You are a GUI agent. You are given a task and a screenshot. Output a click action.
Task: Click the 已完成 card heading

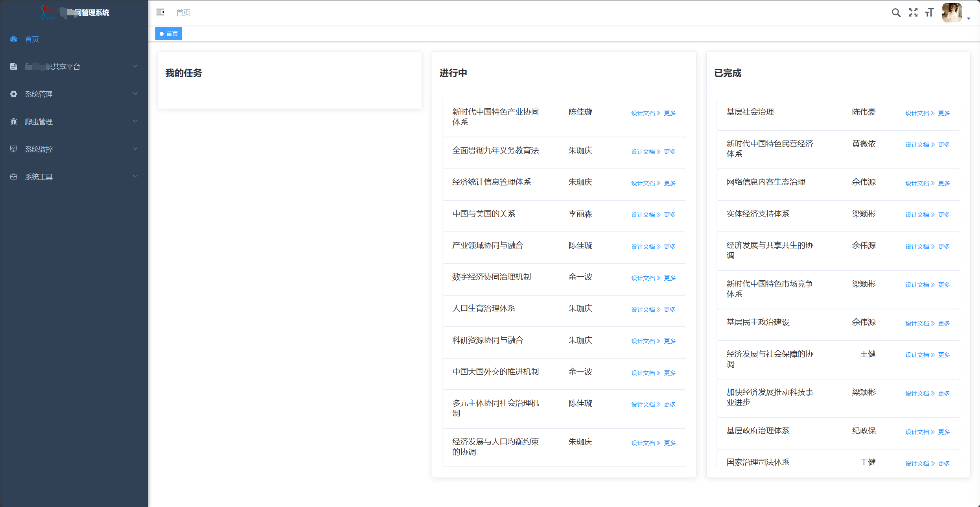tap(728, 73)
